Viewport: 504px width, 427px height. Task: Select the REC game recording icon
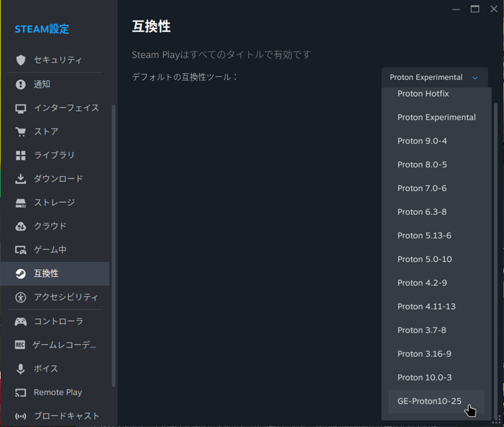22,345
